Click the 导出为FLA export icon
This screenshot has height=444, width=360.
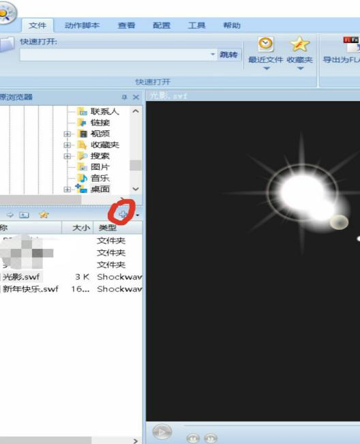352,45
